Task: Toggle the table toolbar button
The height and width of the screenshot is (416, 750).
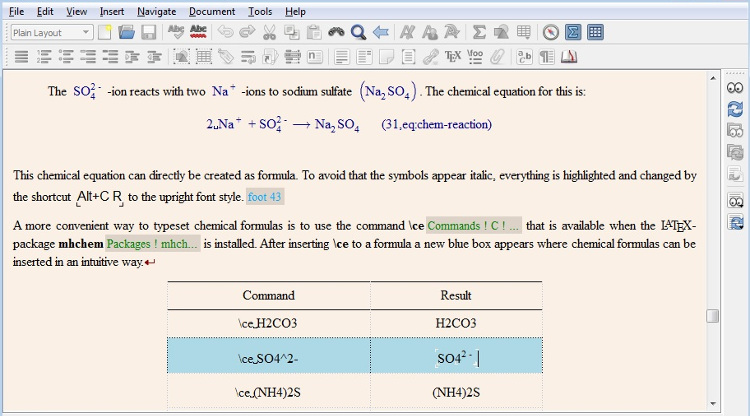Action: click(x=595, y=33)
